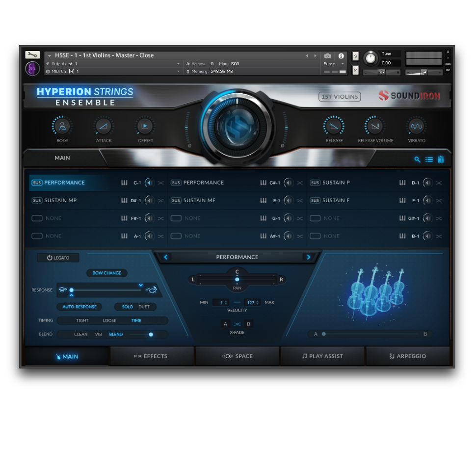Viewport: 476px width, 476px height.
Task: Open the instrument name dropdown arrow
Action: point(50,55)
